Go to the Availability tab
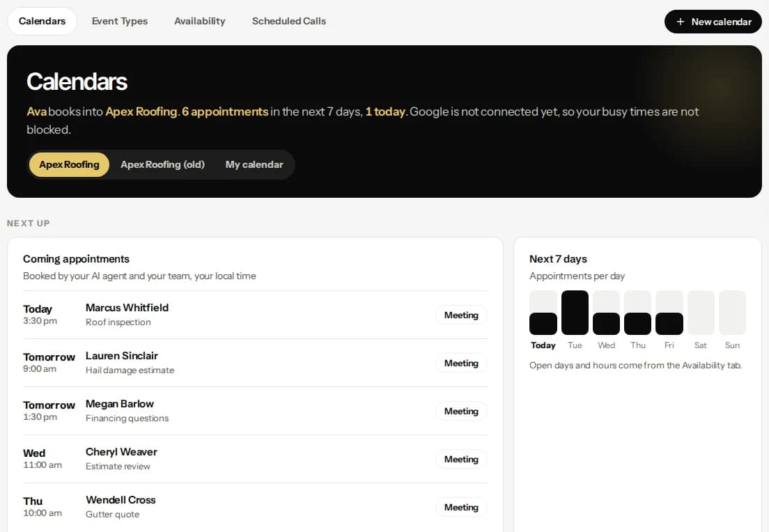Screen dimensions: 769x532 200,21
